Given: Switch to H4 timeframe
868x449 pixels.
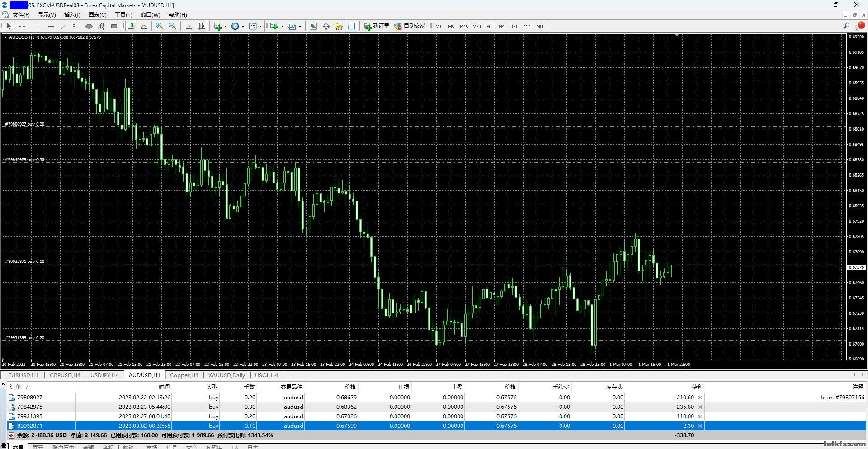Looking at the screenshot, I should pyautogui.click(x=502, y=26).
